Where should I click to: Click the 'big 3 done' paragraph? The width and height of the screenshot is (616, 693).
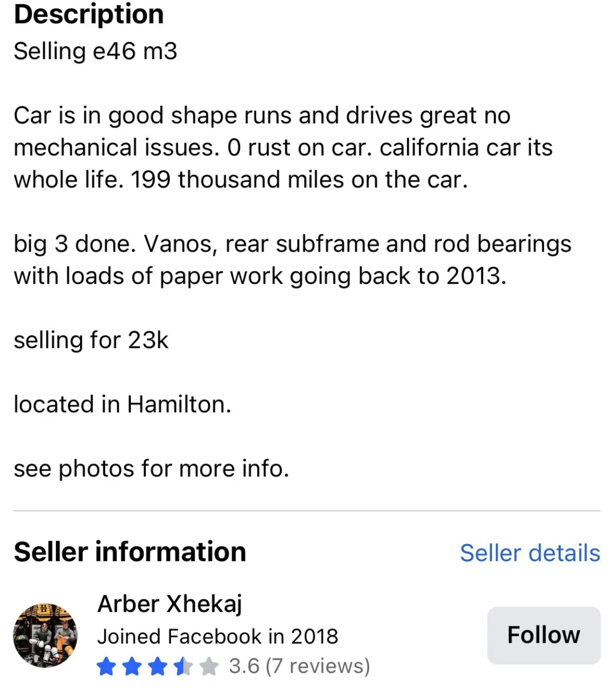(x=292, y=260)
